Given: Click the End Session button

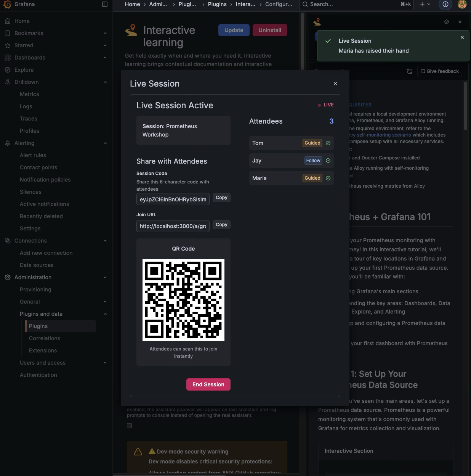Looking at the screenshot, I should [208, 384].
